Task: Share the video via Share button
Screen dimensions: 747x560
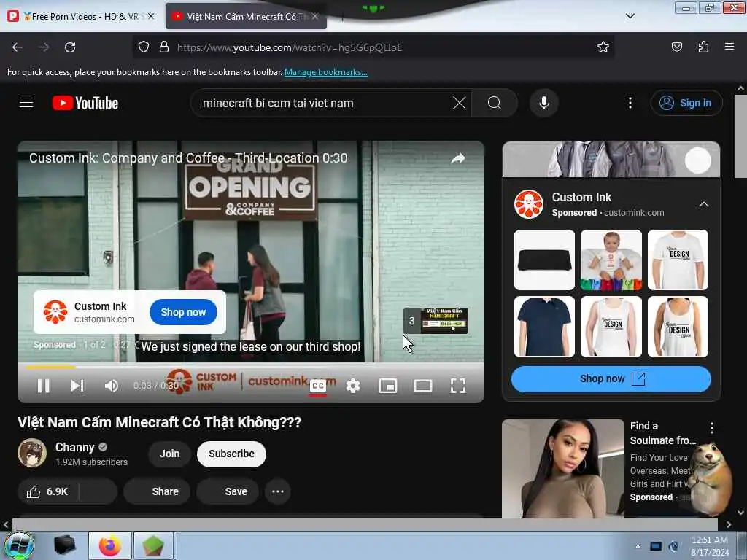Action: [157, 491]
